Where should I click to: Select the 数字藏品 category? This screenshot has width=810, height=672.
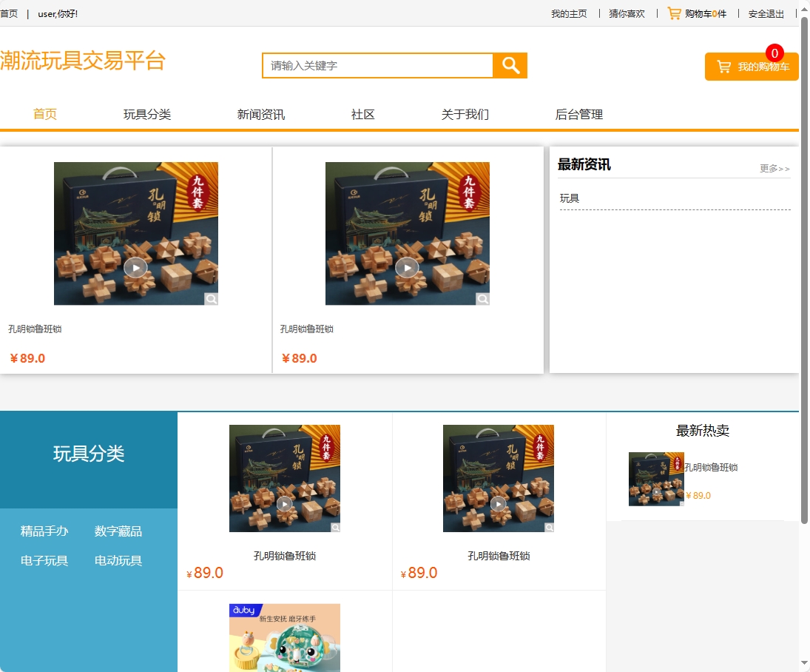(x=118, y=531)
